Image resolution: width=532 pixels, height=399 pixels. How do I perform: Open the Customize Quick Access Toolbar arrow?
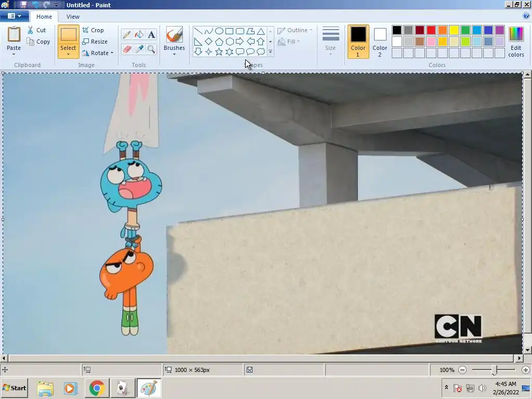pos(56,5)
